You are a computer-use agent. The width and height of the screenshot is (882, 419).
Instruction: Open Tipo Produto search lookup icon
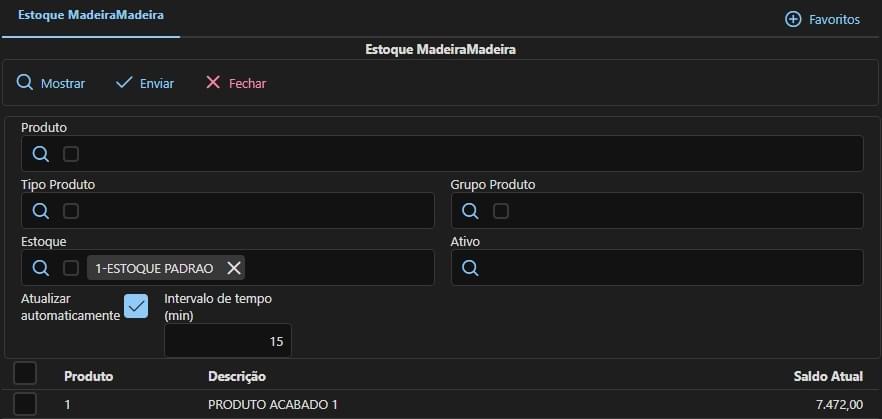tap(40, 211)
